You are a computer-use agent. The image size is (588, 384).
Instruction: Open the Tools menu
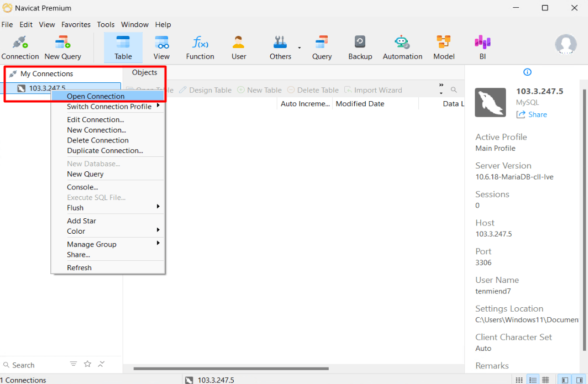[x=106, y=24]
